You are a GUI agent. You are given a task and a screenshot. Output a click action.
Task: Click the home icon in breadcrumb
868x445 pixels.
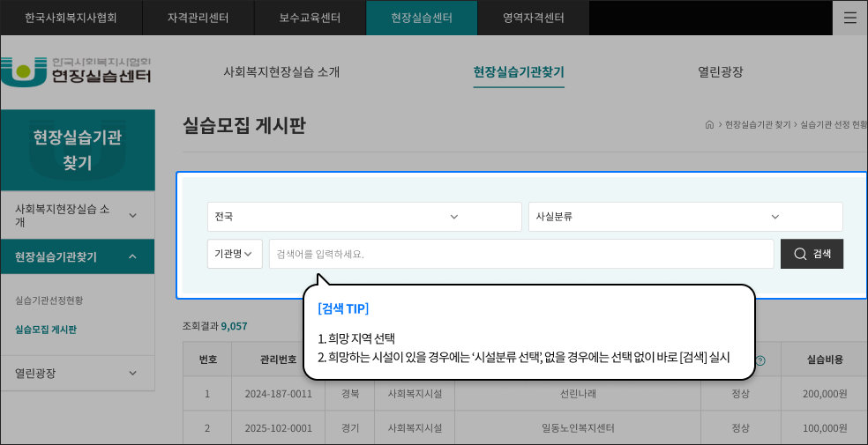click(x=709, y=125)
